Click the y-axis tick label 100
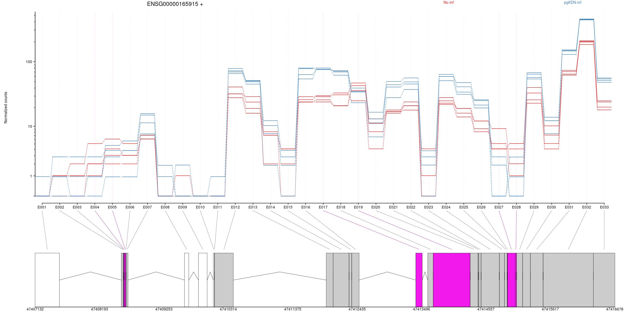The width and height of the screenshot is (644, 322). click(29, 62)
